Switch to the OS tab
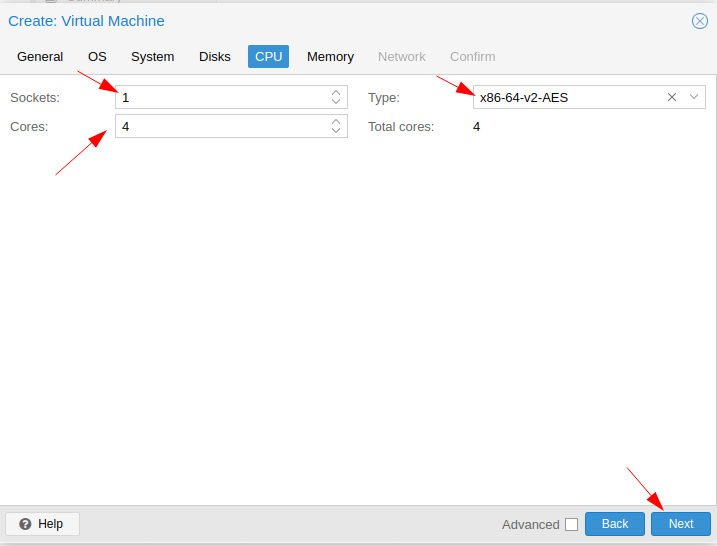 97,57
